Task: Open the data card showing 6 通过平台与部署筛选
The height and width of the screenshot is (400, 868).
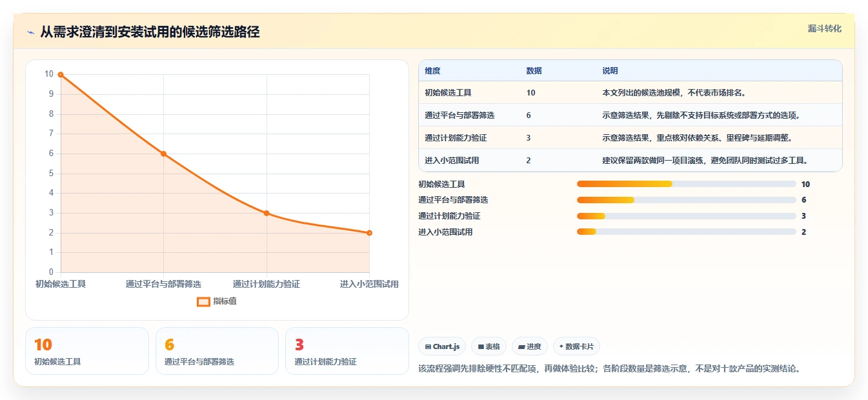Action: (217, 351)
